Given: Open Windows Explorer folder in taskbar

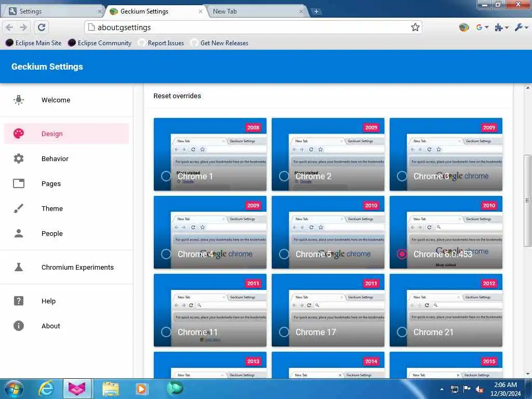Looking at the screenshot, I should (111, 389).
